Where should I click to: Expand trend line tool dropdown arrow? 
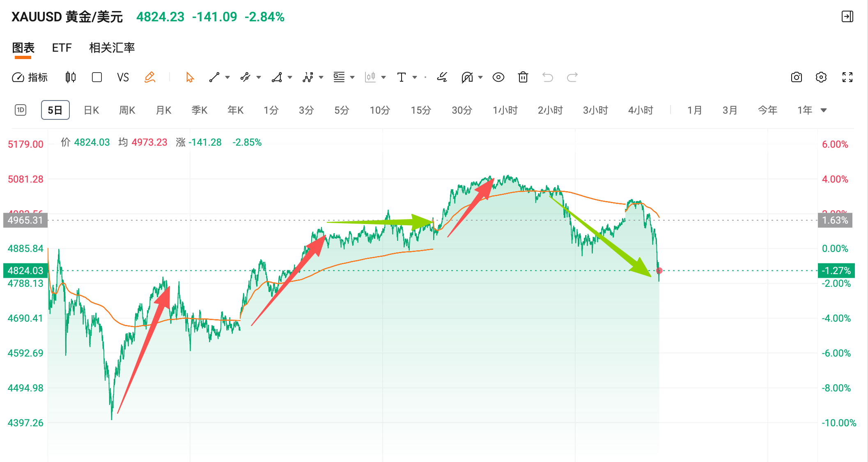[x=227, y=77]
